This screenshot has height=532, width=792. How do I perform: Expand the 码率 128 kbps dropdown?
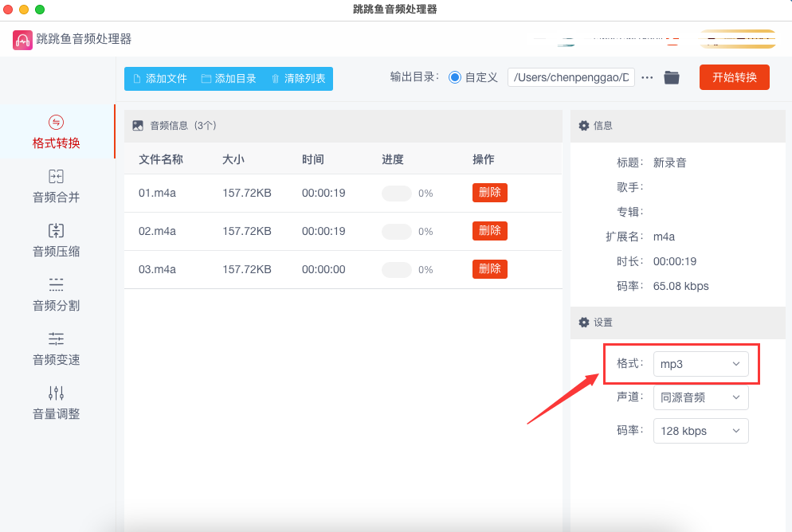point(700,431)
